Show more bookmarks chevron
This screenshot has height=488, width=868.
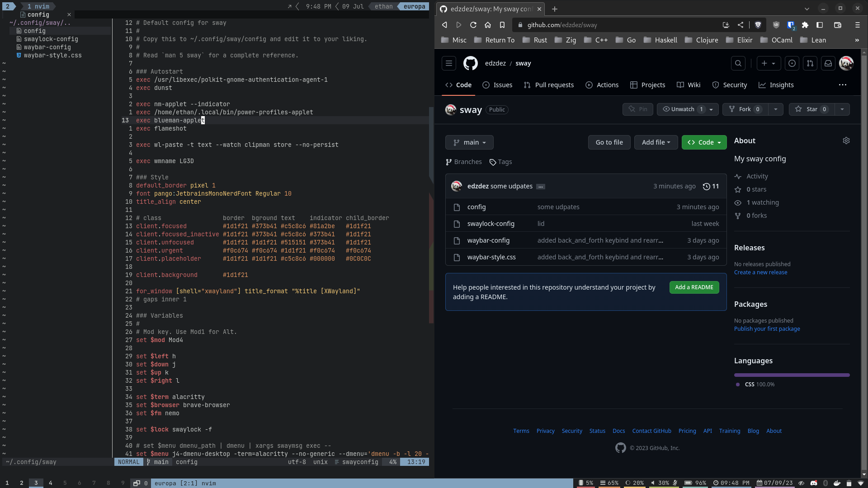pyautogui.click(x=857, y=40)
